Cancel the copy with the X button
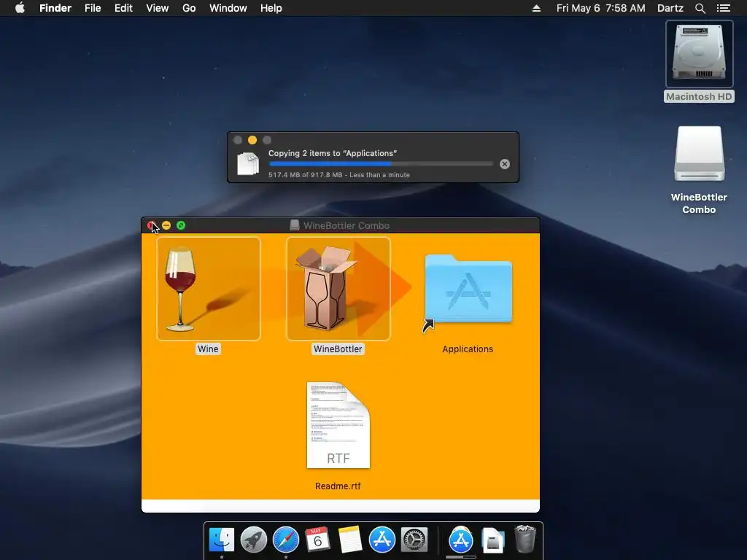This screenshot has height=560, width=747. pyautogui.click(x=505, y=164)
